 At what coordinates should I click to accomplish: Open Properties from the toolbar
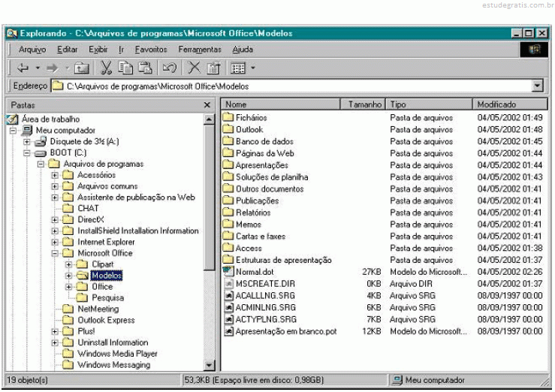pos(213,68)
